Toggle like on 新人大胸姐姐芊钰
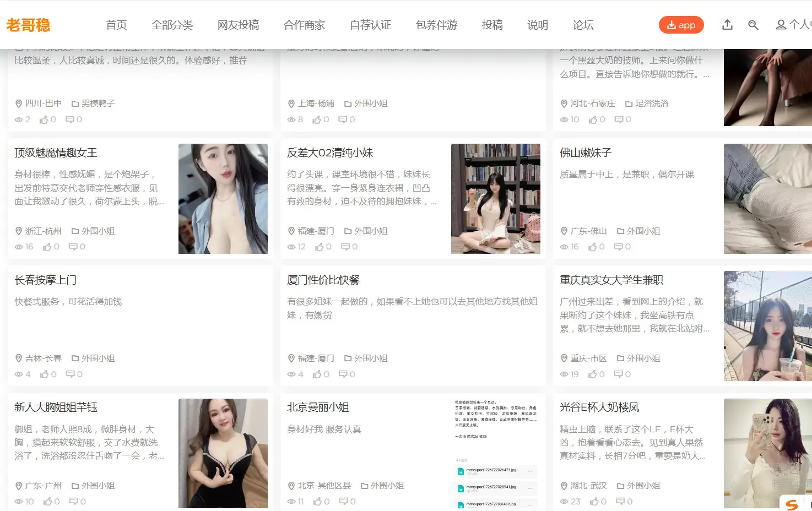Viewport: 812px width, 511px height. click(x=48, y=502)
